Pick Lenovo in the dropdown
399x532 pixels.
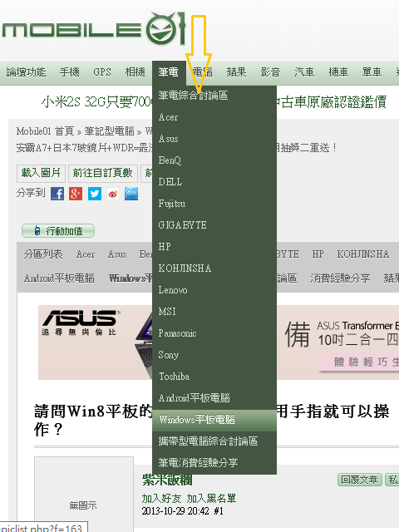point(214,290)
